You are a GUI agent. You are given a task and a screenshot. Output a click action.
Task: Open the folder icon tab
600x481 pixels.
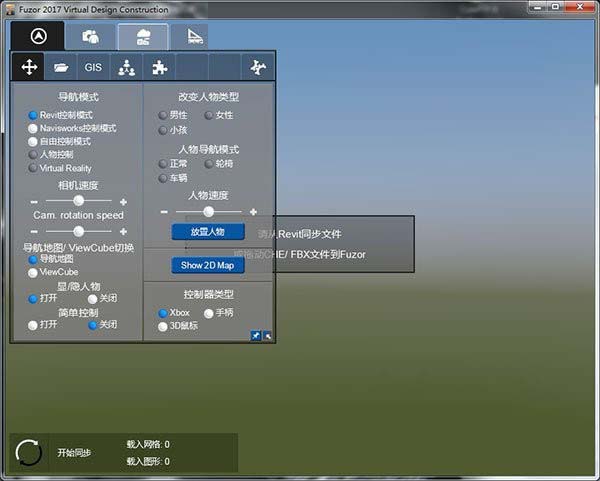[x=61, y=67]
